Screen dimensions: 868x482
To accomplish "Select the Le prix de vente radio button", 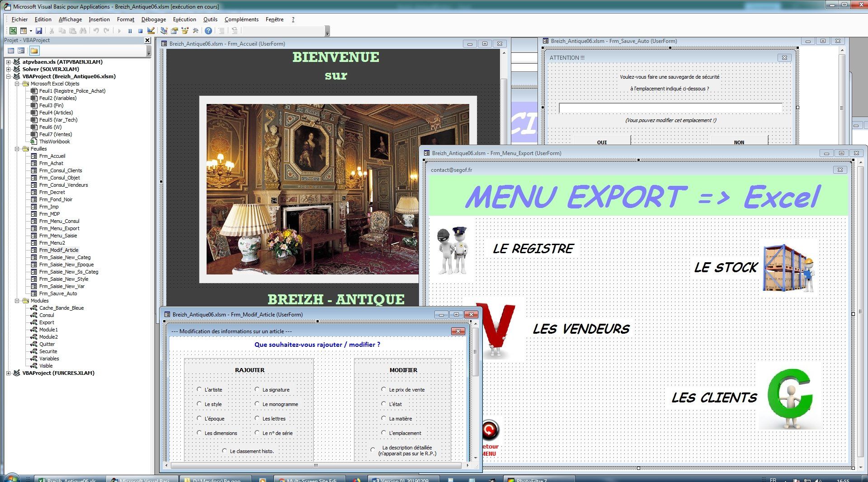I will 384,389.
